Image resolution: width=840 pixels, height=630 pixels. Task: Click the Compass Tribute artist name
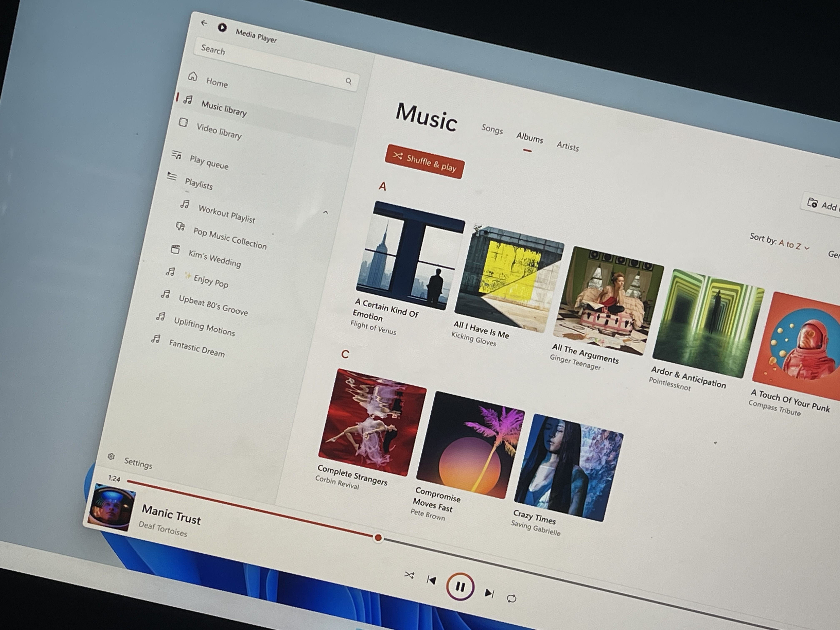(774, 408)
